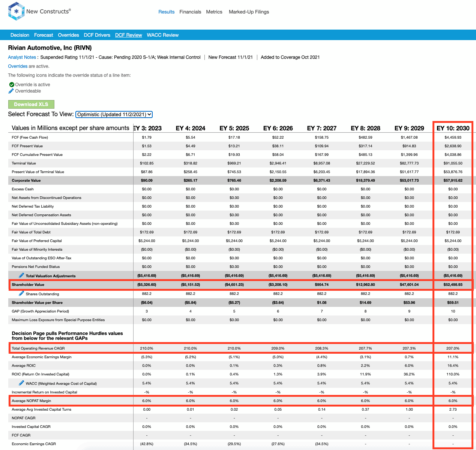
Task: Click the Pensions Net Funded Status label
Action: coord(36,267)
